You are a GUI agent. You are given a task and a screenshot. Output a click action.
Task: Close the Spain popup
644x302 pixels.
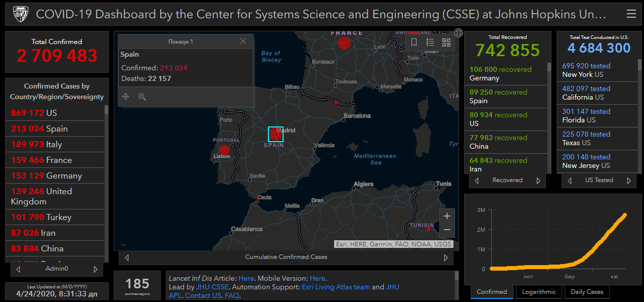point(243,41)
